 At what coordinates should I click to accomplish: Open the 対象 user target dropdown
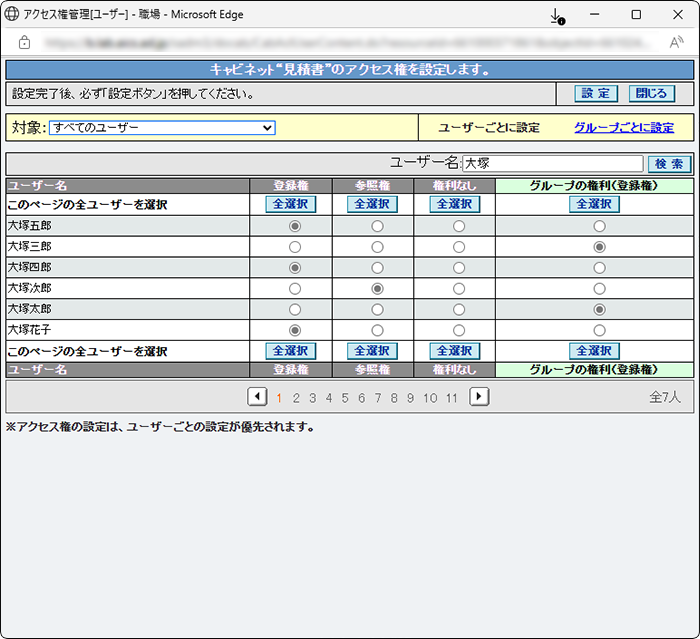click(x=162, y=128)
